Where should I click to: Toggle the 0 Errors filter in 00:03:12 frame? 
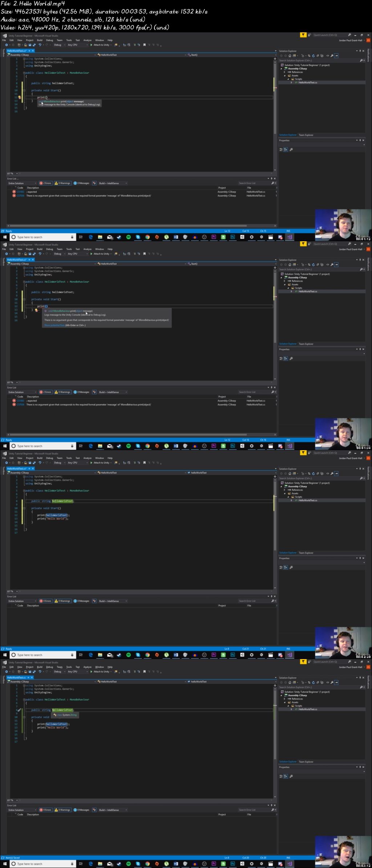click(45, 810)
